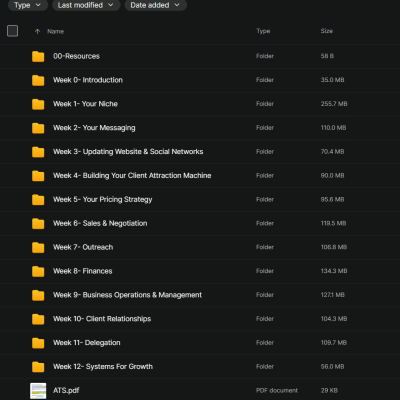This screenshot has width=400, height=400.
Task: Click the Week 11- Delegation folder icon
Action: coord(38,343)
